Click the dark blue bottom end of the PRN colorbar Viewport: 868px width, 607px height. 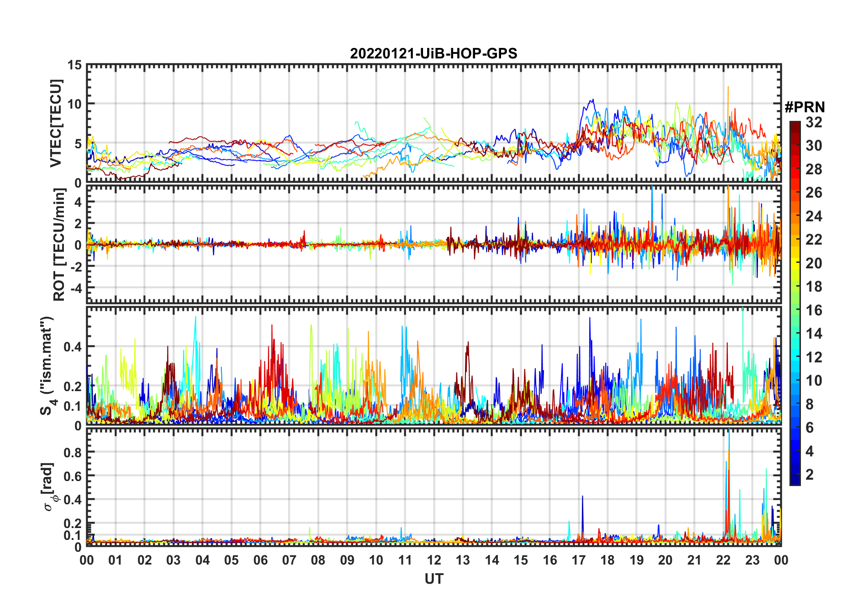tap(795, 481)
